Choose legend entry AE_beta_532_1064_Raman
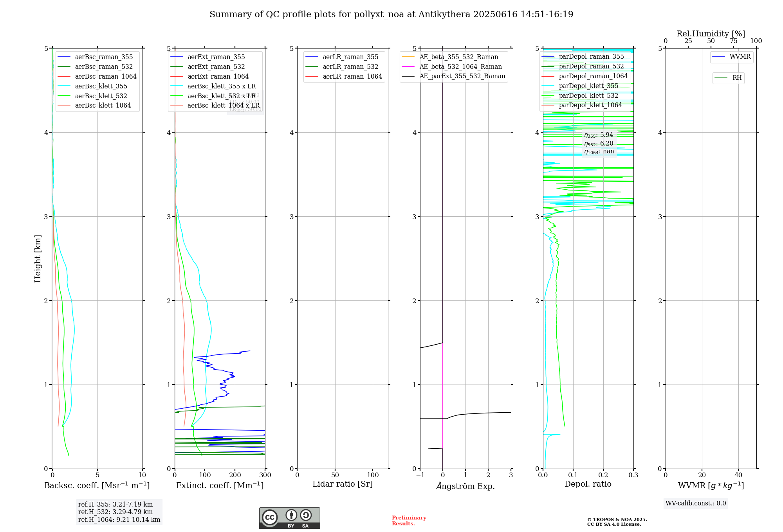Viewport: 783px width, 532px height. pos(452,67)
